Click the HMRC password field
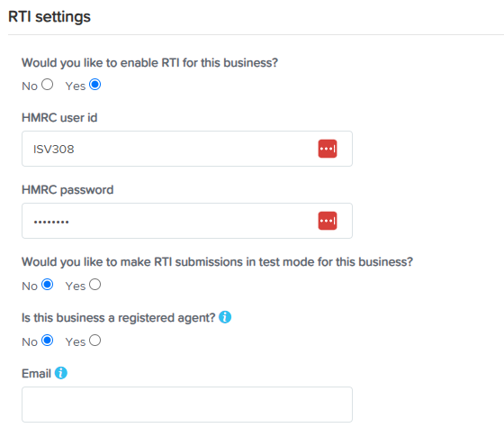Screen dimensions: 504x446 (x=187, y=221)
